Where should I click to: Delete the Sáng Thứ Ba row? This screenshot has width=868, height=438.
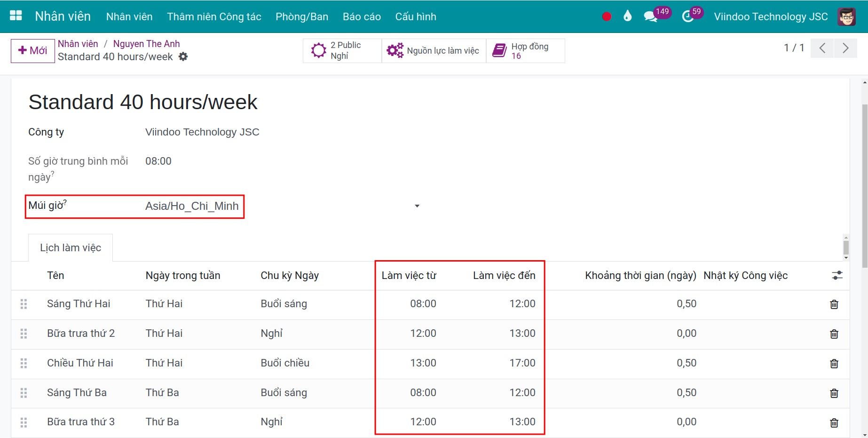[834, 393]
